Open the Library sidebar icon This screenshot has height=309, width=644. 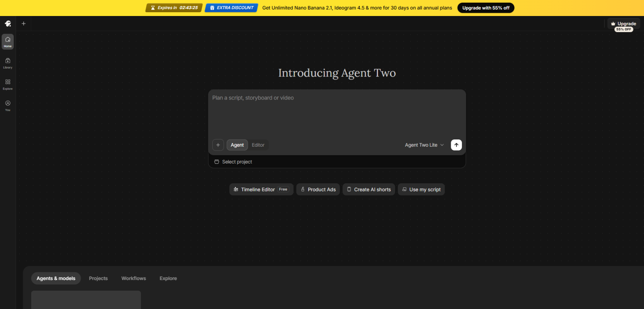tap(8, 63)
